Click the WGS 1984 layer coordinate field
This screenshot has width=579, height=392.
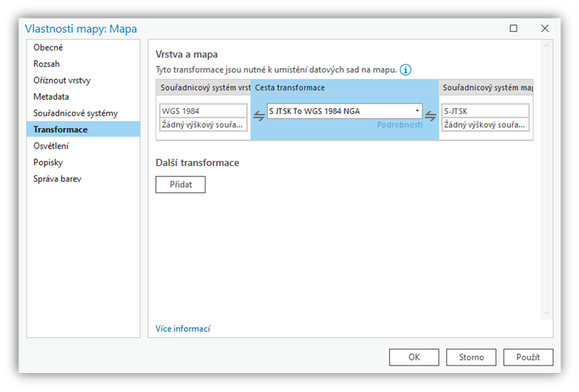(203, 111)
